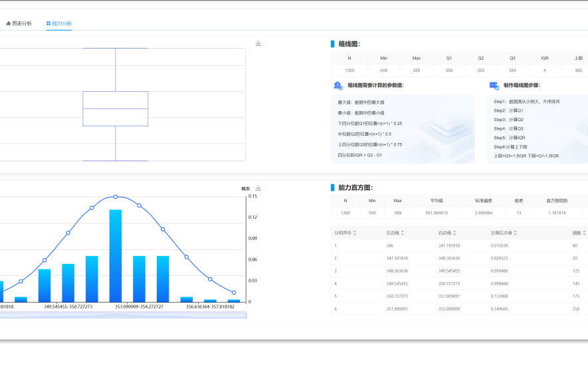Sort table by 左侧正态值 column
The width and height of the screenshot is (588, 391).
516,233
